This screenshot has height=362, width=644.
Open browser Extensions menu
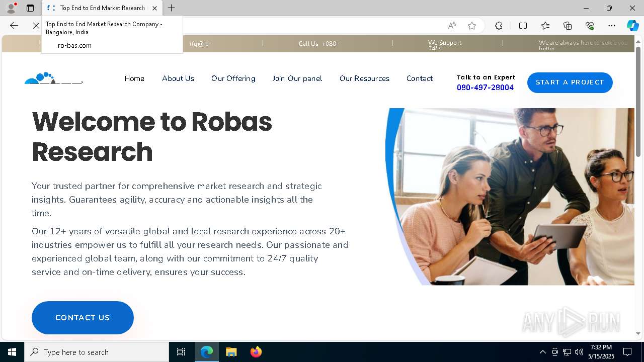tap(499, 26)
